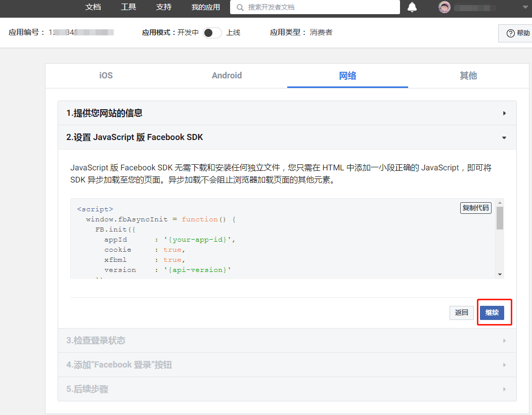Click the user profile avatar
The width and height of the screenshot is (532, 415).
[x=444, y=7]
